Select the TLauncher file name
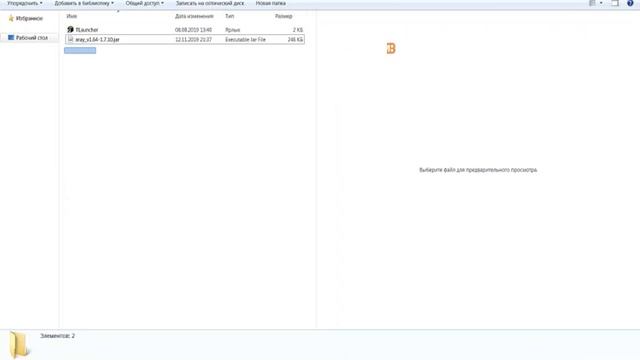 [87, 30]
